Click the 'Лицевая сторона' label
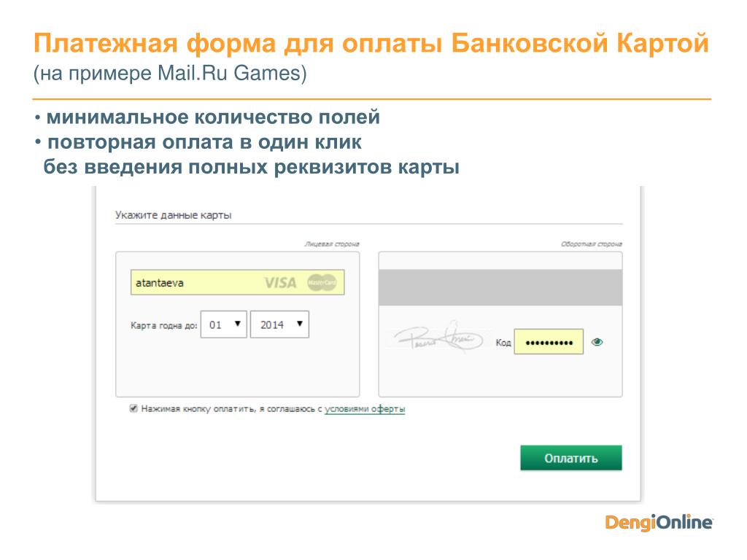 click(332, 244)
